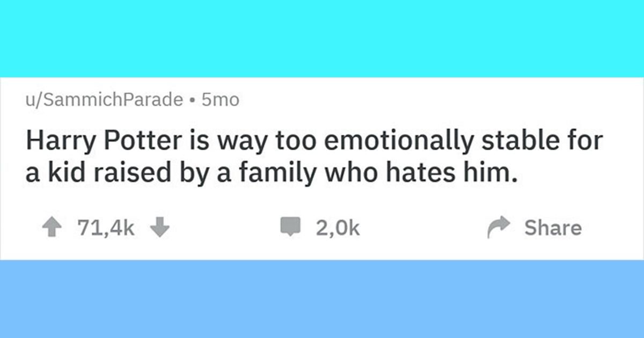Click the cyan banner above the post
This screenshot has width=644, height=338.
click(322, 38)
